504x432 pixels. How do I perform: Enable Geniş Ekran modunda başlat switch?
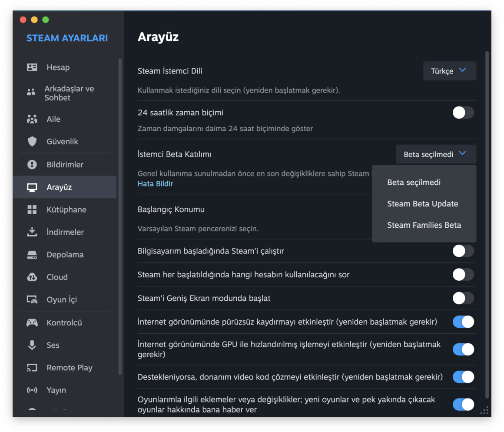[463, 298]
